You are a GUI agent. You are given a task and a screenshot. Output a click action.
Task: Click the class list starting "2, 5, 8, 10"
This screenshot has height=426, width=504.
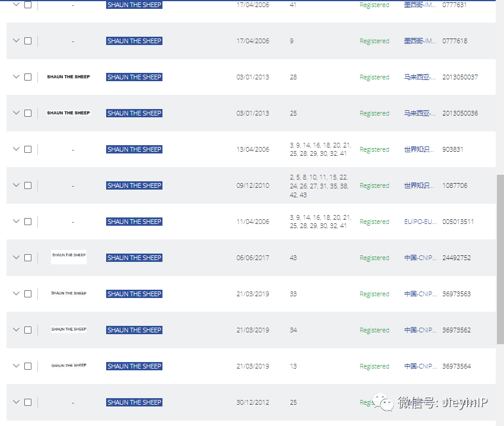[x=319, y=186]
